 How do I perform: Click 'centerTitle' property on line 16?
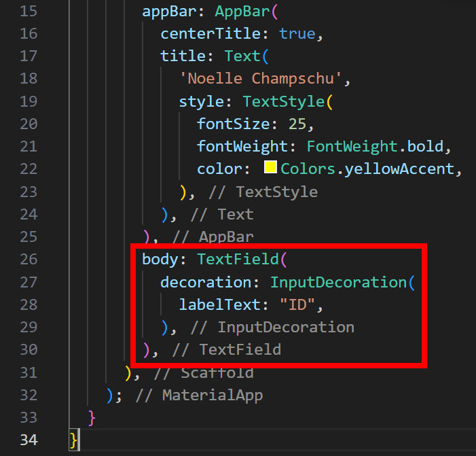pyautogui.click(x=210, y=34)
